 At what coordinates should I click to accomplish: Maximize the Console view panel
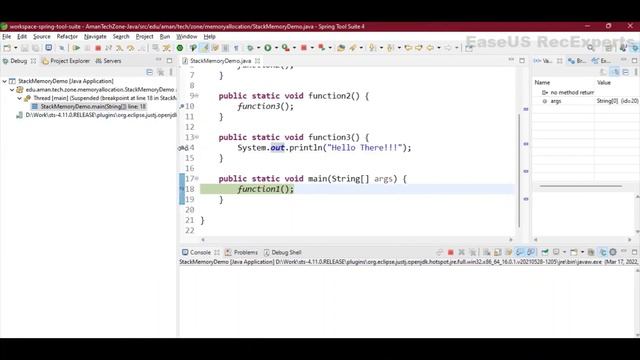pyautogui.click(x=634, y=252)
